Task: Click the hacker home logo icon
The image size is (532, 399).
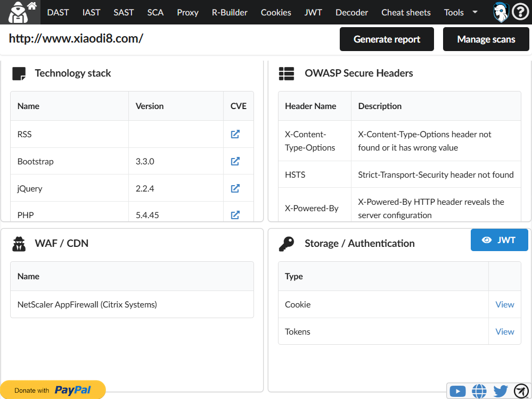Action: pos(20,12)
